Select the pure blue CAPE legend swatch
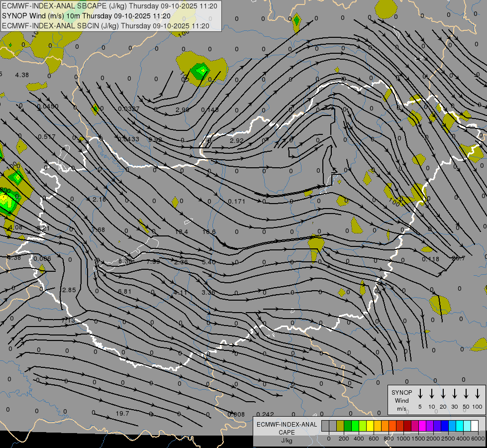Viewport: 487px width, 448px height. (445, 426)
